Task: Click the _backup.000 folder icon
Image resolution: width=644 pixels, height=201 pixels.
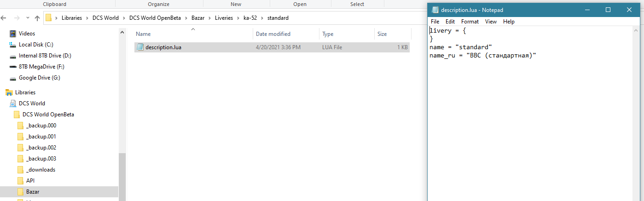Action: click(20, 126)
